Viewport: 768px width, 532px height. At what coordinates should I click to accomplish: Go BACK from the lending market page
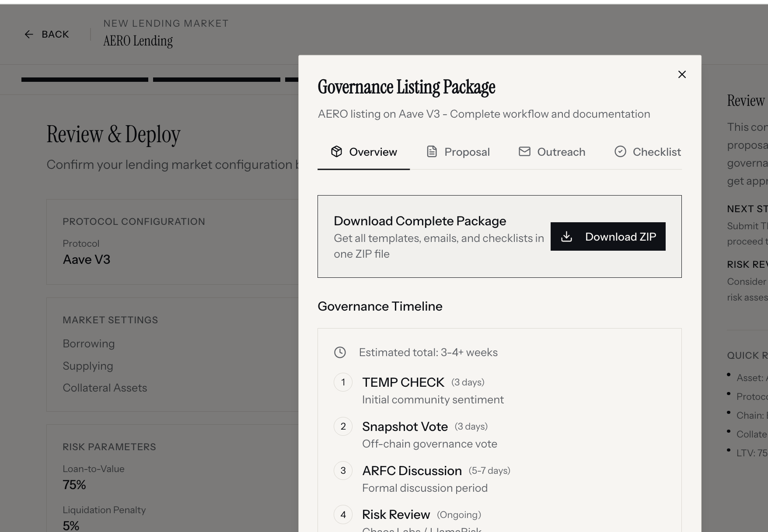pos(47,34)
